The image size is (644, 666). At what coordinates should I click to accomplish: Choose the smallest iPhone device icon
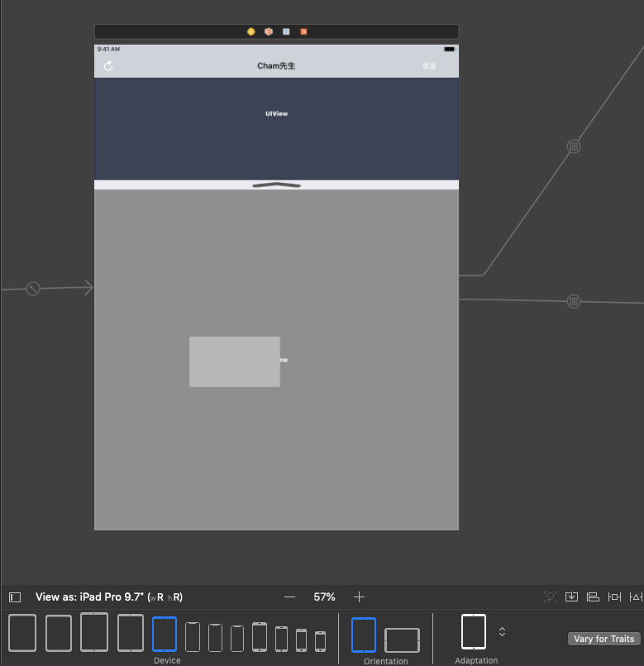point(321,641)
